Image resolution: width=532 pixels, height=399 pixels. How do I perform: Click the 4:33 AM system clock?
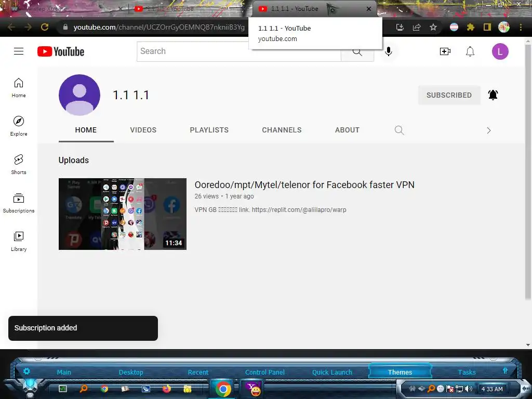pyautogui.click(x=492, y=389)
